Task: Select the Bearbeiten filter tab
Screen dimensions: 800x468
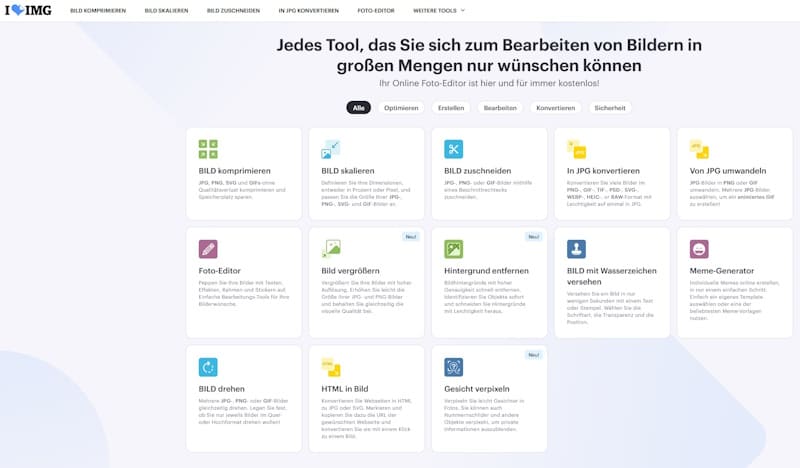Action: [x=500, y=108]
